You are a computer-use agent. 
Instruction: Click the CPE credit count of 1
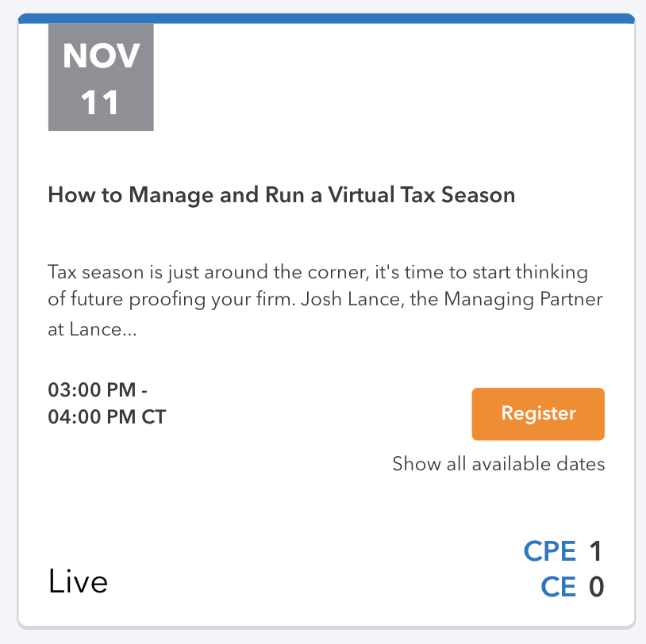coord(595,550)
